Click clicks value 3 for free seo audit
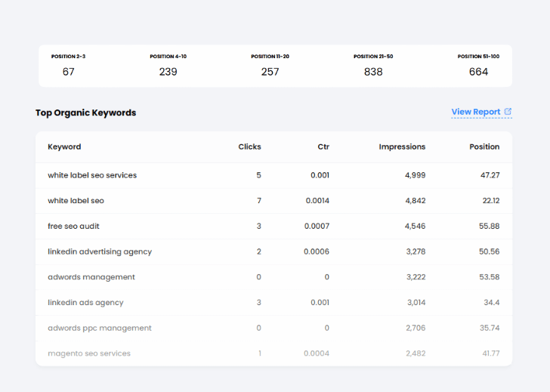Viewport: 550px width, 392px height. (258, 226)
